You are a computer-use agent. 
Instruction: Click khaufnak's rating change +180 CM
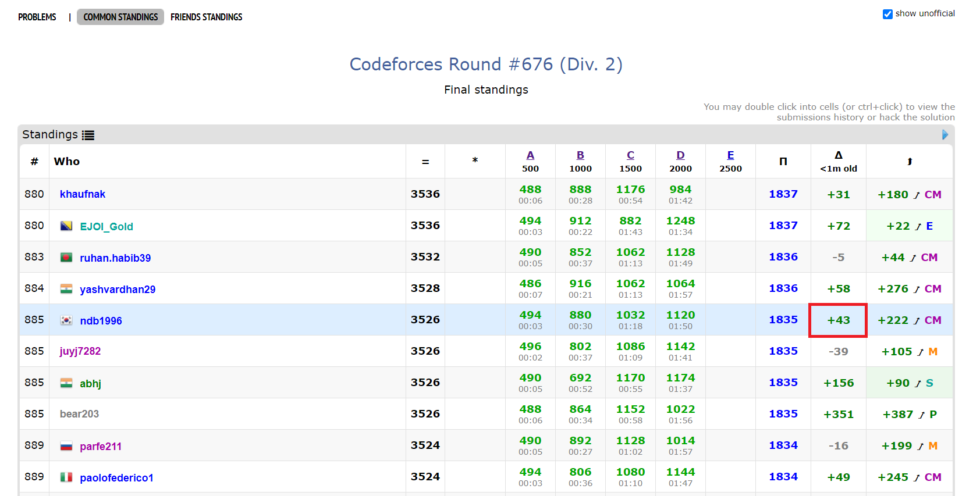pos(910,195)
